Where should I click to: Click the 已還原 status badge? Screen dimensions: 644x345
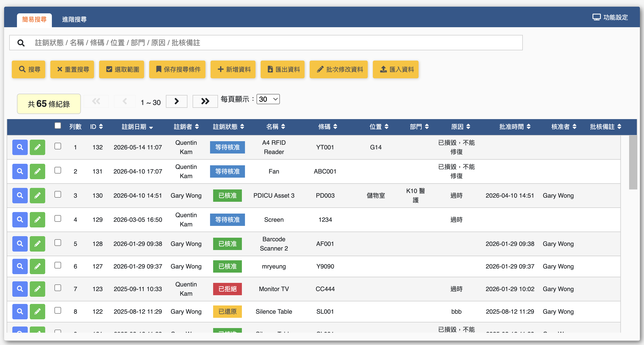228,312
